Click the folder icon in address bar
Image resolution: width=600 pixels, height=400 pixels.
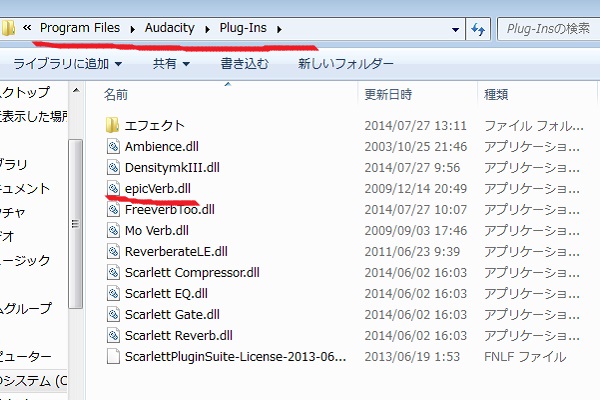8,28
